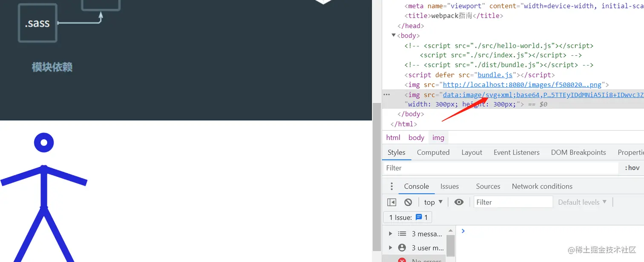
Task: Click the scroll-up arrow in console sidebar
Action: [x=451, y=230]
